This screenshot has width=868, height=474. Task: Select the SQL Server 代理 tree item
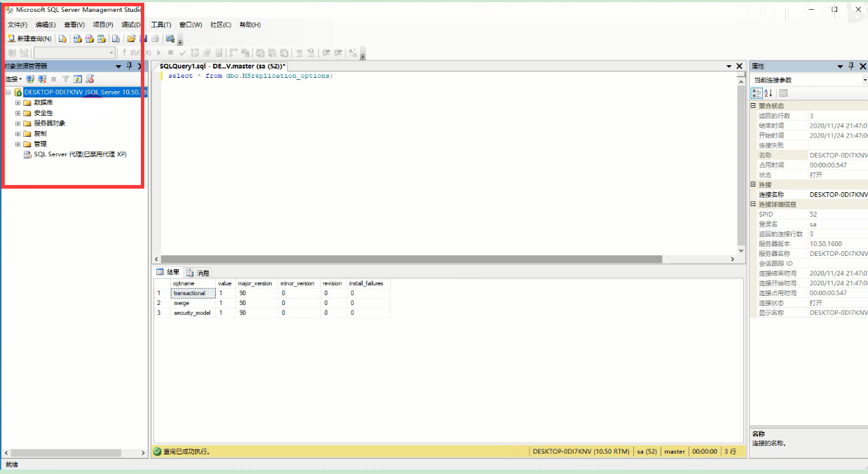pos(80,154)
